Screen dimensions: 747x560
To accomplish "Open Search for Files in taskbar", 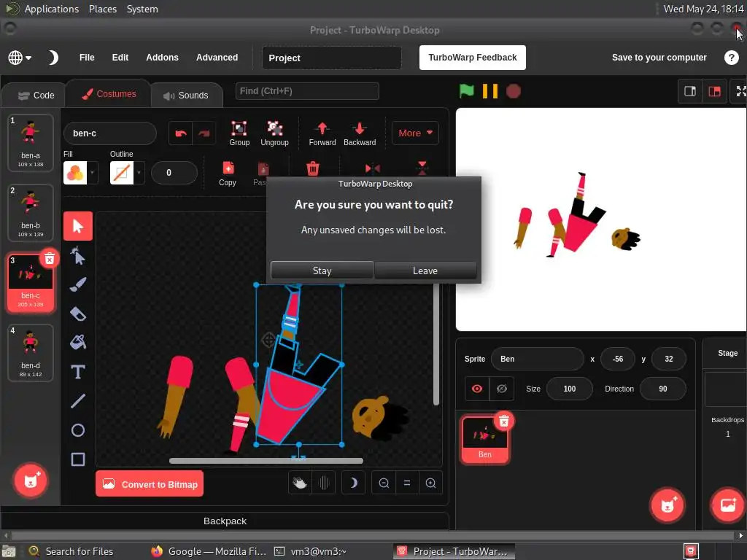I will pos(71,551).
